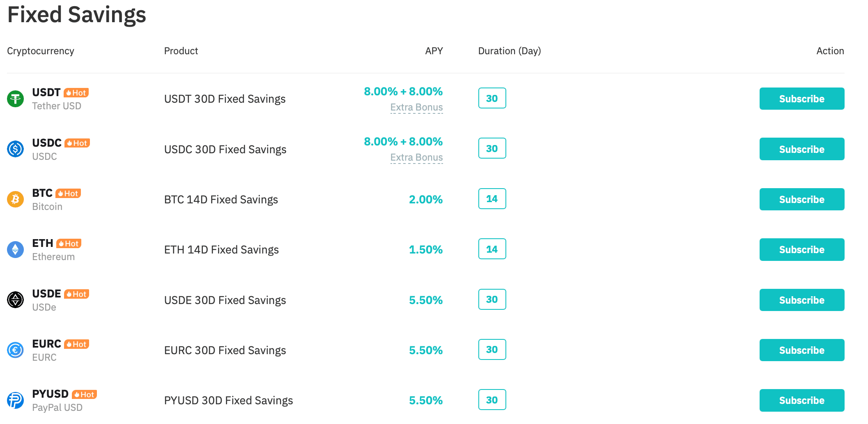868x424 pixels.
Task: Click the Bitcoin coin icon
Action: pos(16,199)
